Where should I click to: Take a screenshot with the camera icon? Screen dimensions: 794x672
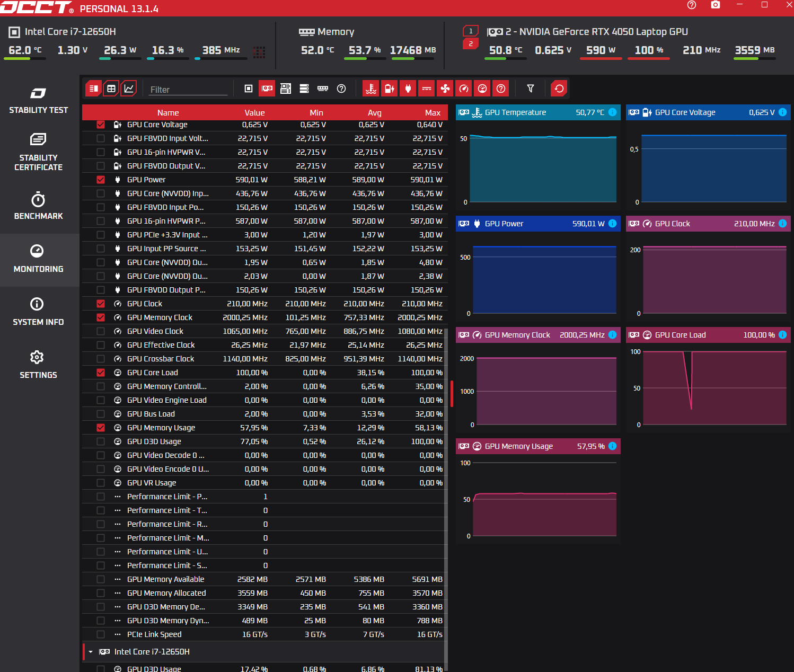pyautogui.click(x=716, y=5)
